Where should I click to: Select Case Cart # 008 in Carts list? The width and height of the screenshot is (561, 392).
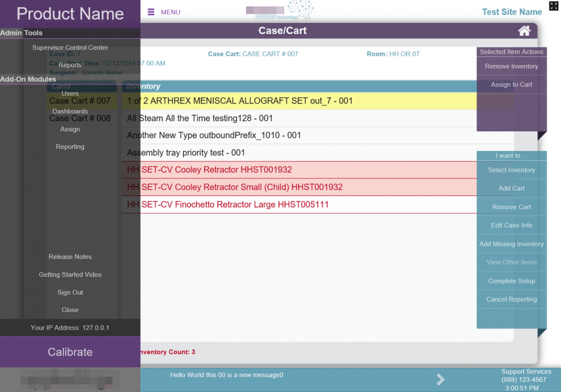pyautogui.click(x=82, y=118)
